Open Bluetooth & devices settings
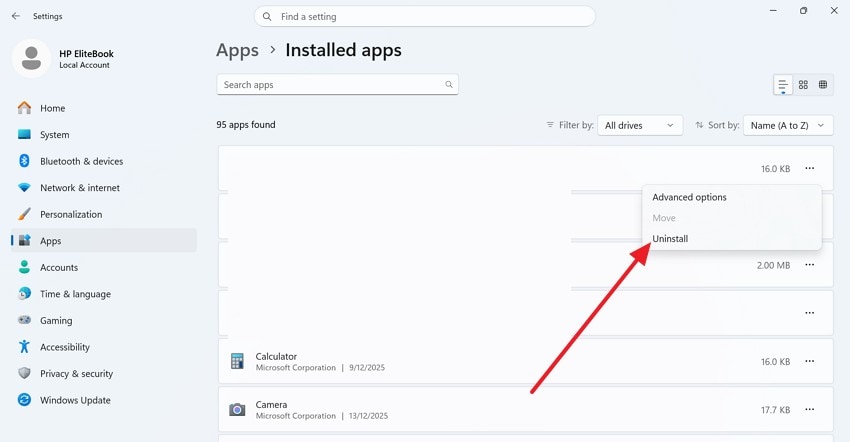850x442 pixels. pyautogui.click(x=81, y=161)
